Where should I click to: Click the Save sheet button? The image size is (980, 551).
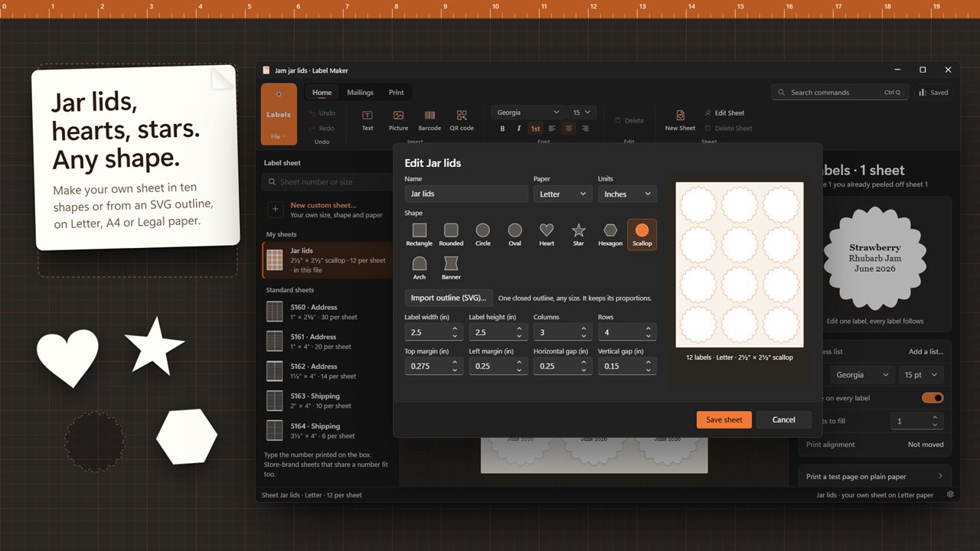pyautogui.click(x=724, y=419)
